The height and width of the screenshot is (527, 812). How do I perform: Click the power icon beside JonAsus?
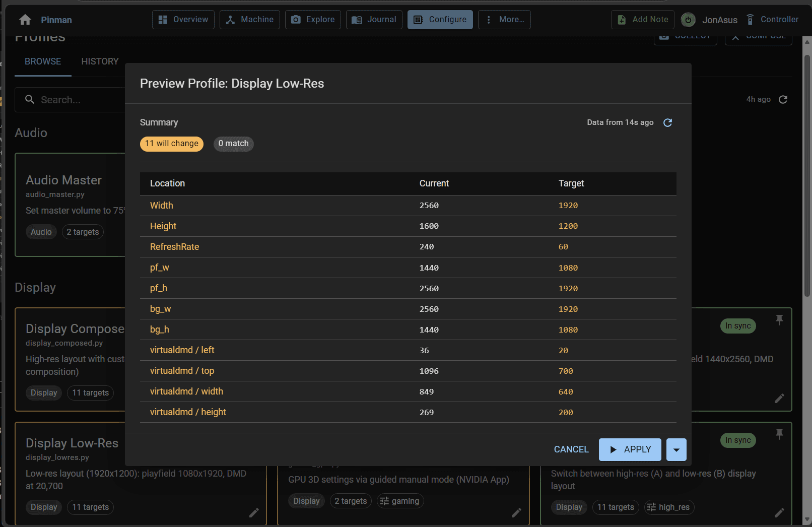[x=688, y=20]
